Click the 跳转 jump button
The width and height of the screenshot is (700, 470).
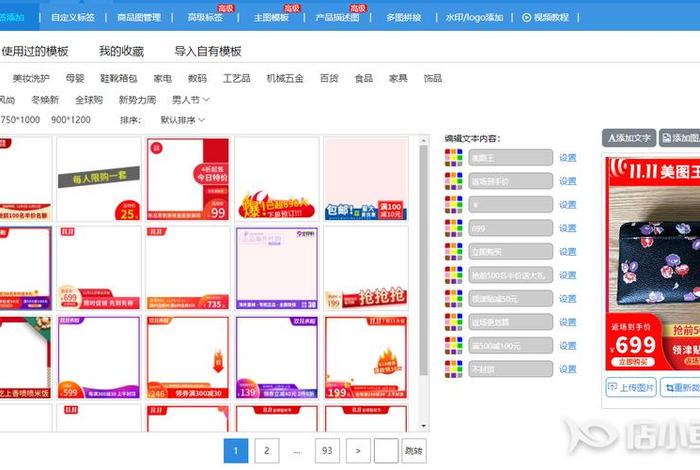413,451
